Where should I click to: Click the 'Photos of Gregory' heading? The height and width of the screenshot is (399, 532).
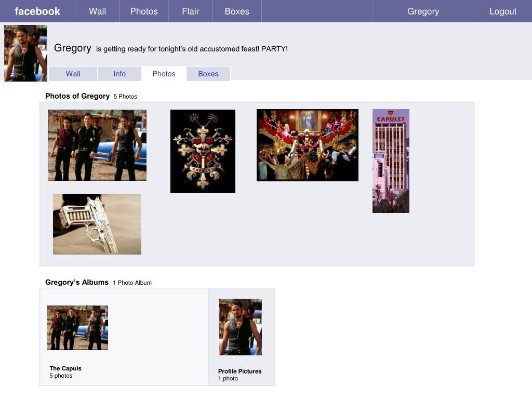click(x=77, y=96)
